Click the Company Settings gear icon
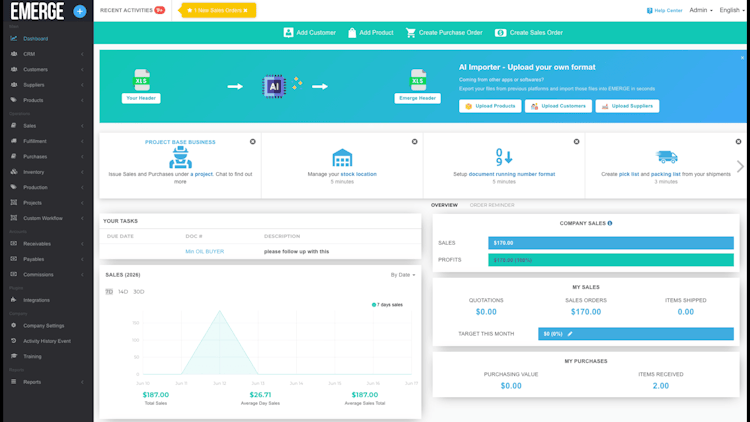Image resolution: width=750 pixels, height=422 pixels. 14,325
